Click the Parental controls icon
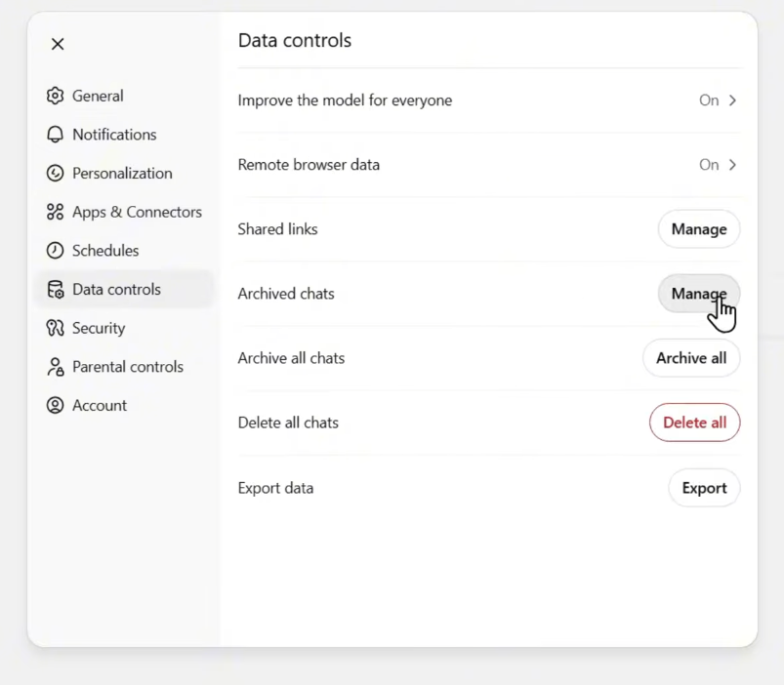This screenshot has height=685, width=784. (56, 367)
